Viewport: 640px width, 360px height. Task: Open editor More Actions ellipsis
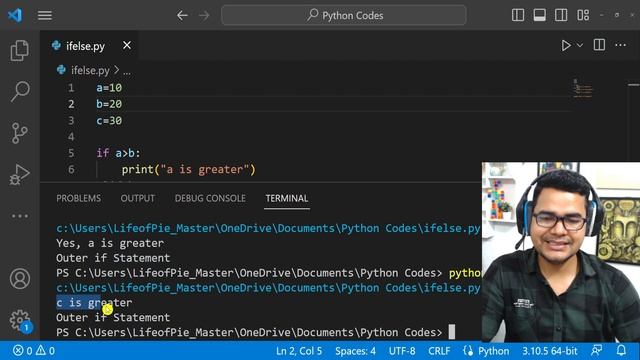coord(620,45)
